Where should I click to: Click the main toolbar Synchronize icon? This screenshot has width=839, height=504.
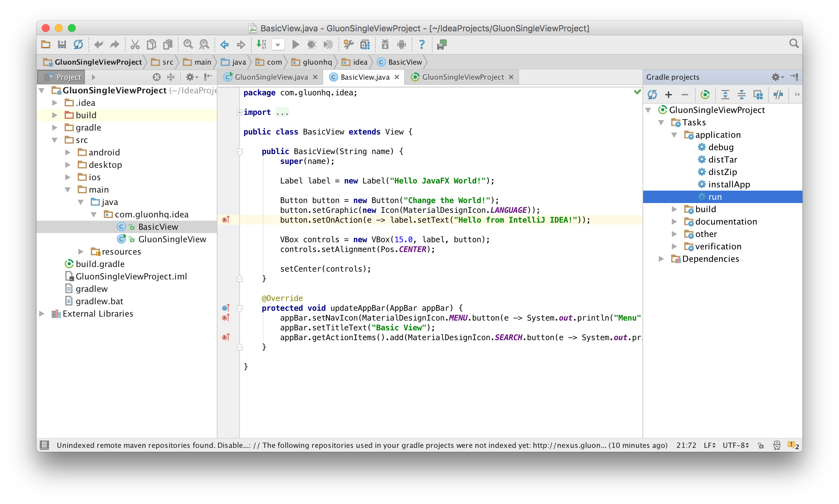(x=78, y=44)
